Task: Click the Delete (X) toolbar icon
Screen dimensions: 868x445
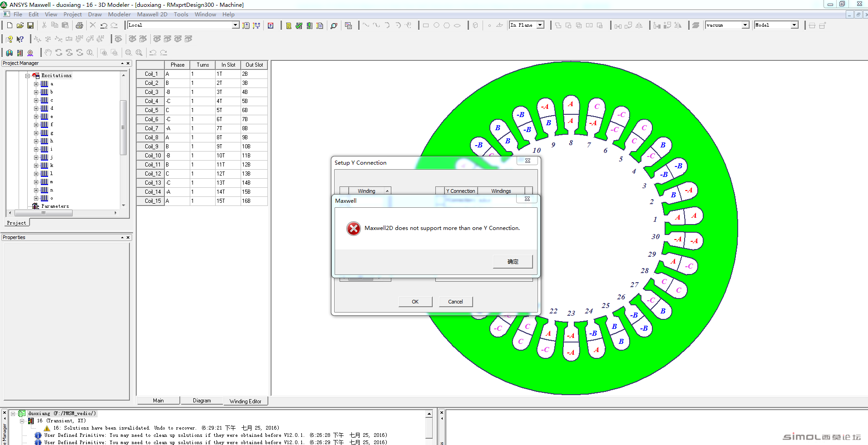Action: (93, 25)
